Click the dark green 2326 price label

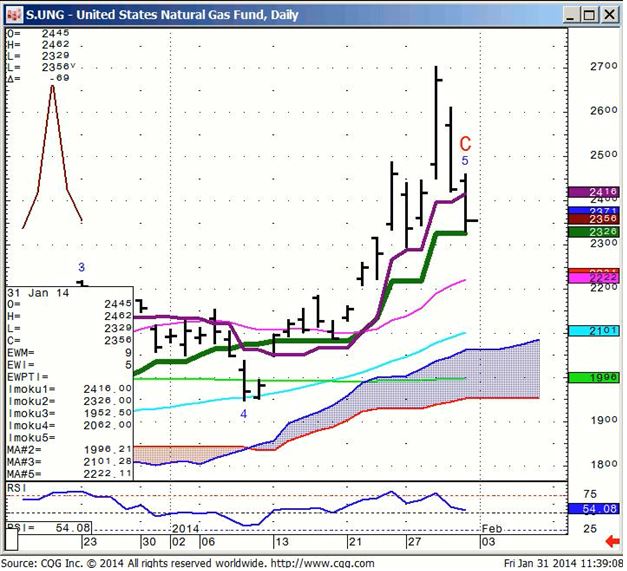point(594,232)
